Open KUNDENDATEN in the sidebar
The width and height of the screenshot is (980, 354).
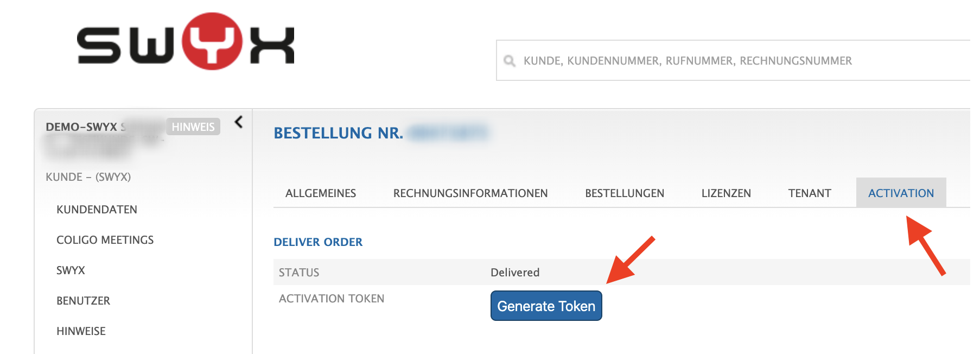[x=97, y=210]
